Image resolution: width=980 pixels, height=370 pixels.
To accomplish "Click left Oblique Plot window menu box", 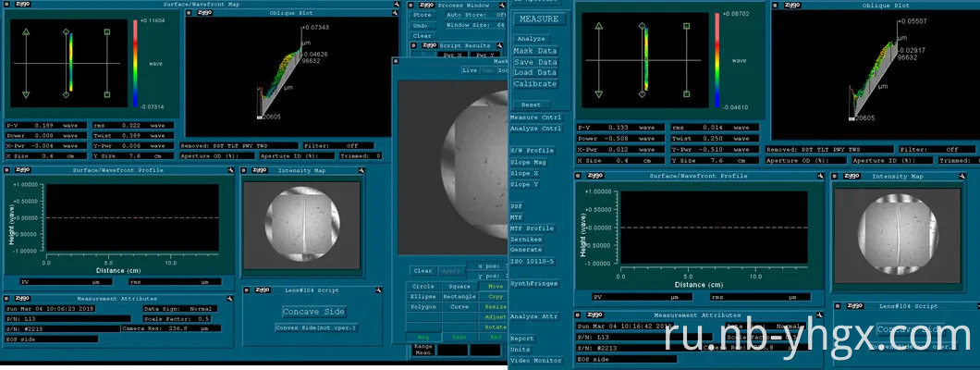I will coord(190,14).
